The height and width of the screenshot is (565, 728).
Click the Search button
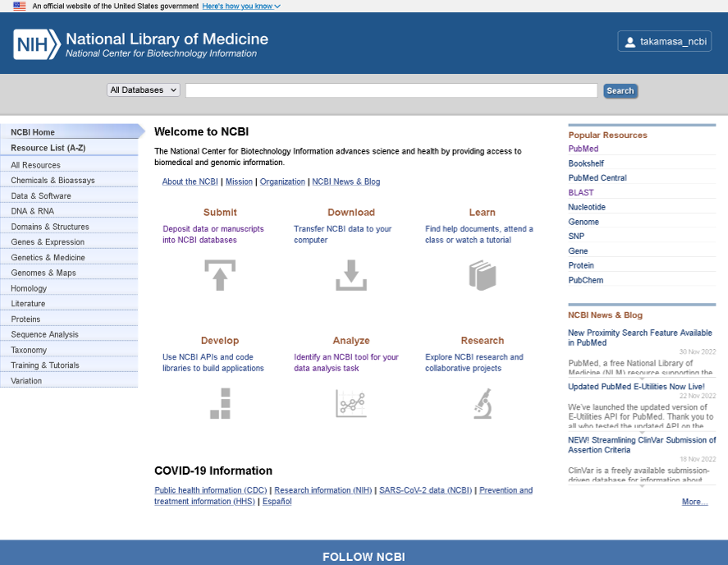(620, 90)
